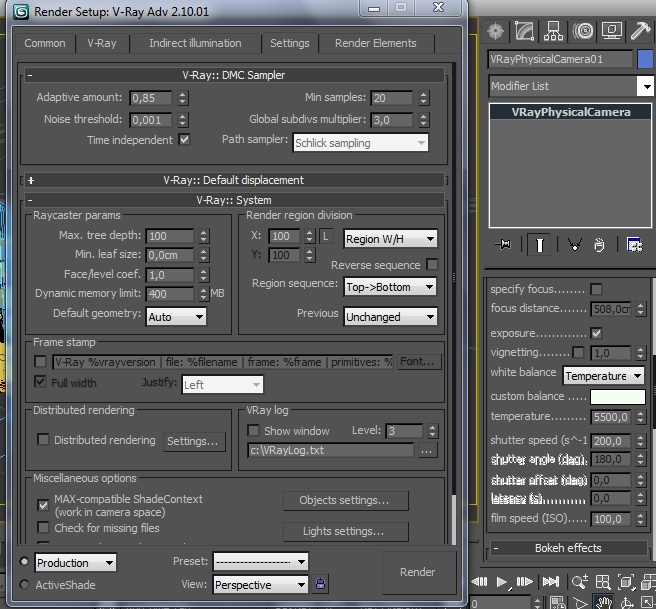Select the Zoom viewport tool

[x=580, y=582]
